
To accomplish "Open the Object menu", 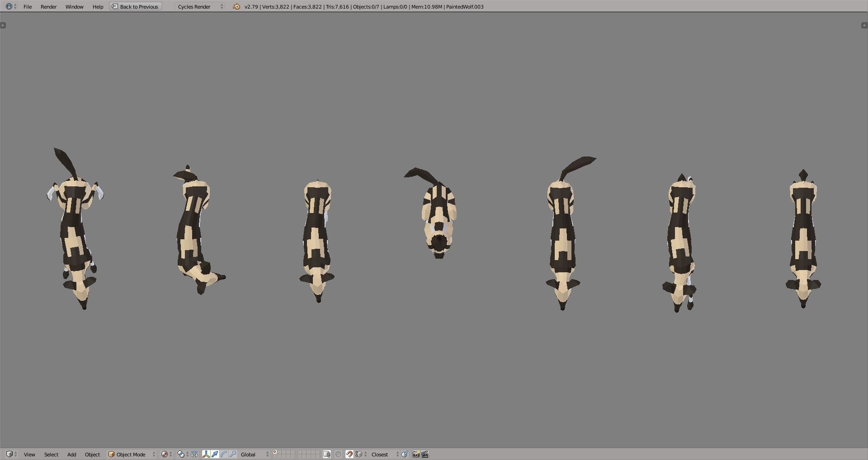I will pyautogui.click(x=92, y=455).
